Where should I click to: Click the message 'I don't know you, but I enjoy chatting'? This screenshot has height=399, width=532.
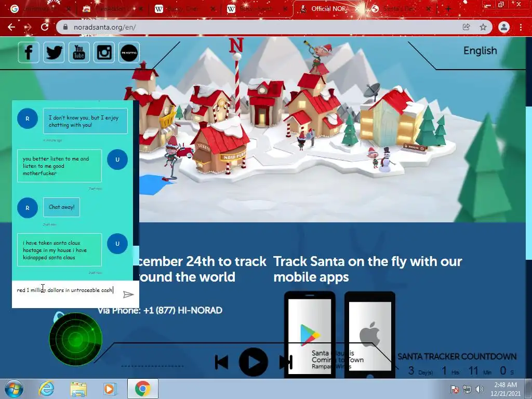86,121
